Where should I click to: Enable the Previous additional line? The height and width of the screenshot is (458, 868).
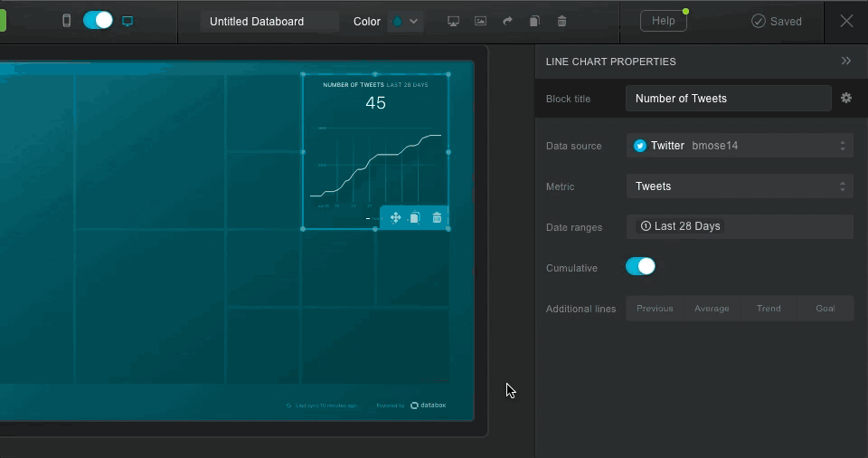pos(655,309)
